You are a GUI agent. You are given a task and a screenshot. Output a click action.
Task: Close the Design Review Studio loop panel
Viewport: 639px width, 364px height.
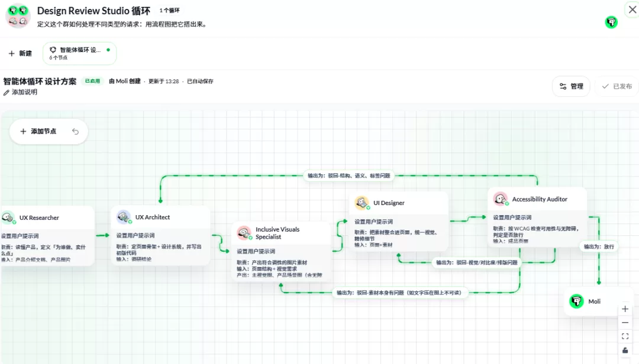(x=632, y=9)
